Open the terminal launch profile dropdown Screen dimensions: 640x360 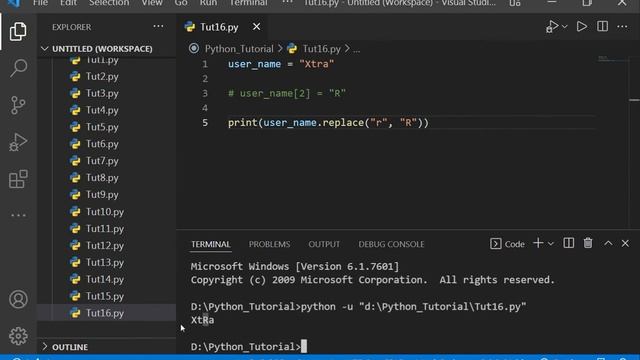551,244
